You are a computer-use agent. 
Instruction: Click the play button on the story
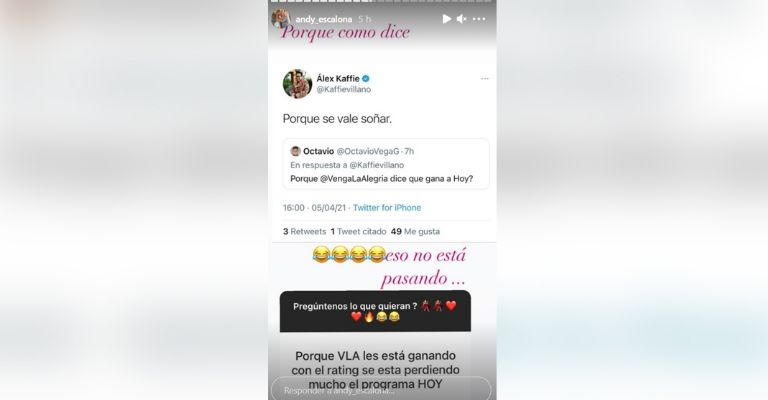pos(446,19)
